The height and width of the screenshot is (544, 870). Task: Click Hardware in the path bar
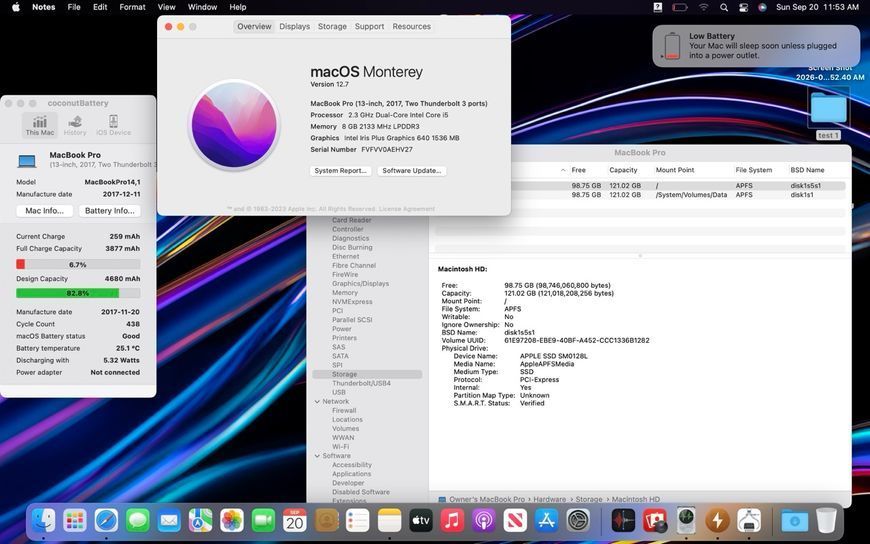(x=550, y=499)
